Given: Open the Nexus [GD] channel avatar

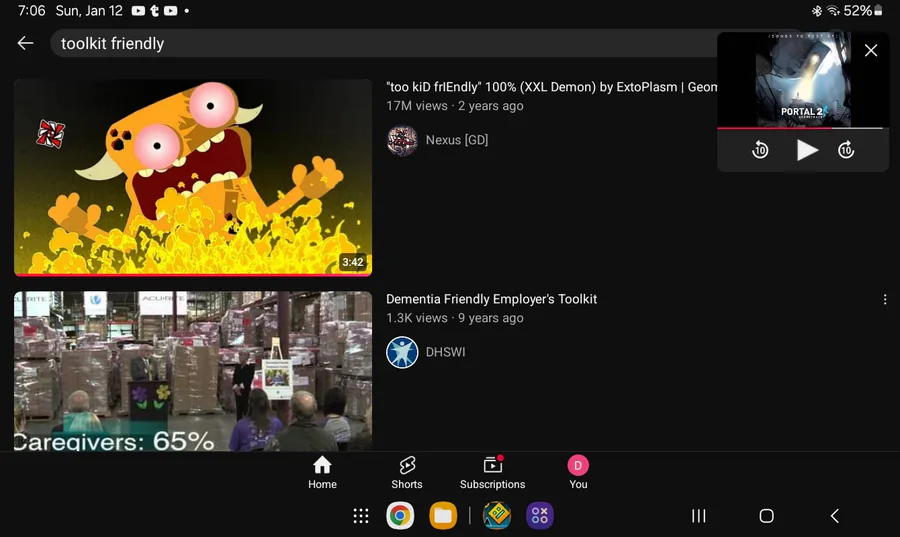Looking at the screenshot, I should 402,140.
